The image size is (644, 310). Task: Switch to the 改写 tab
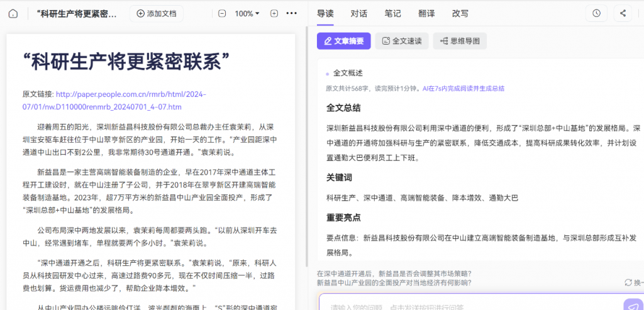(460, 14)
